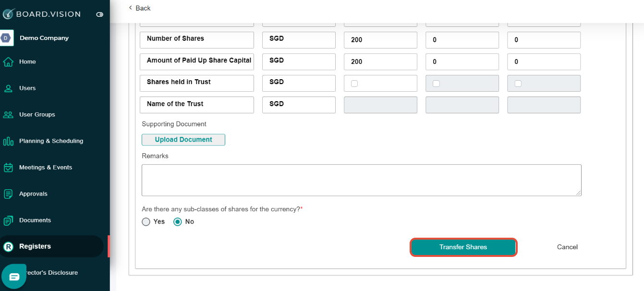644x291 pixels.
Task: Collapse the sidebar using the toggle icon
Action: [100, 14]
